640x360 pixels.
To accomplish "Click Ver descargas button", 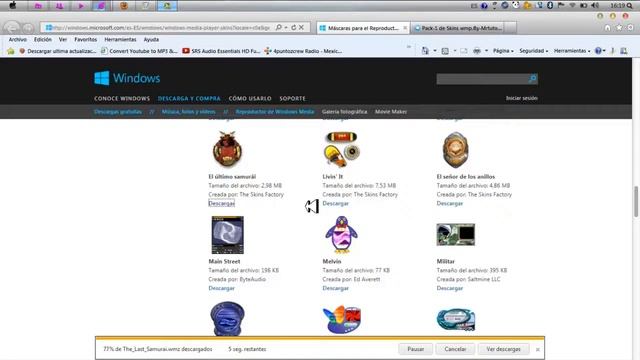I will point(503,349).
